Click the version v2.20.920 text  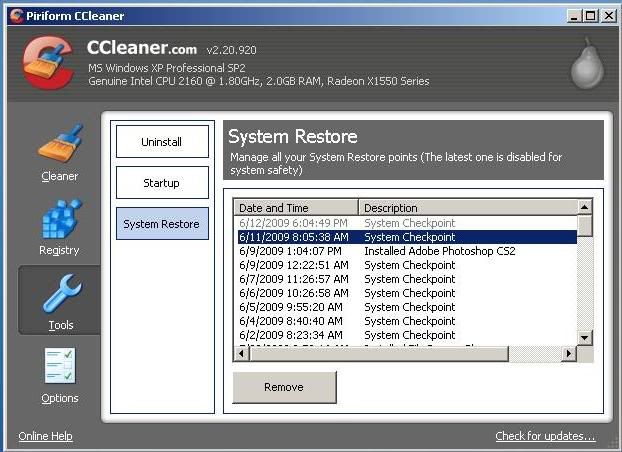click(231, 50)
